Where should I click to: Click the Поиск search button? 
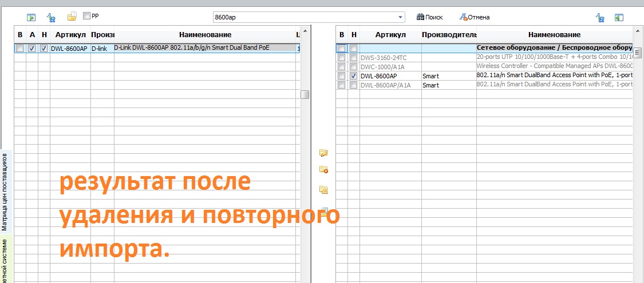[429, 17]
